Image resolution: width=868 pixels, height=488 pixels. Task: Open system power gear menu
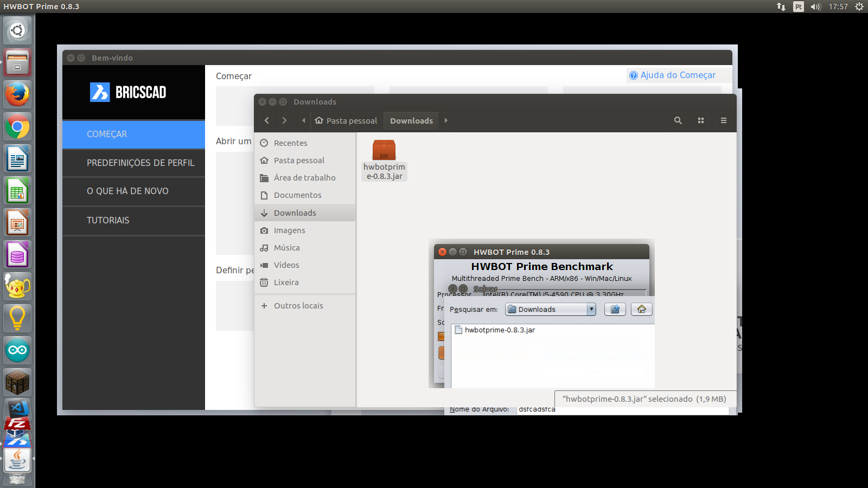(859, 7)
